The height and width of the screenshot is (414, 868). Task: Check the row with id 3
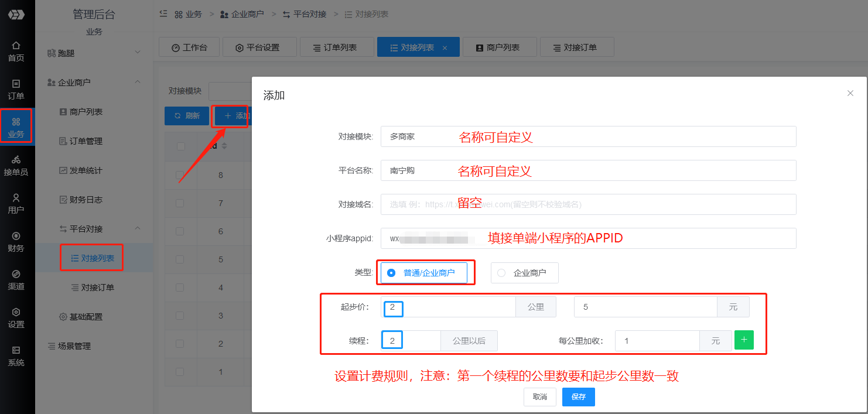180,316
